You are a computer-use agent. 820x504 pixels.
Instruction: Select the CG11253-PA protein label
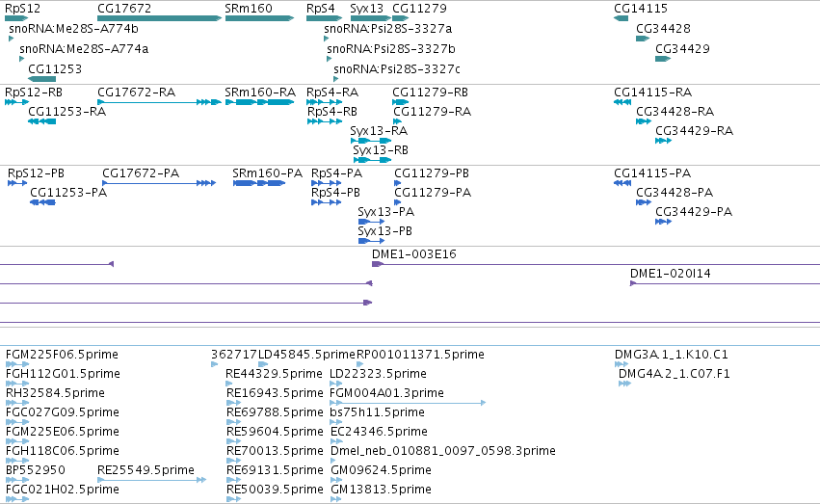tap(68, 193)
